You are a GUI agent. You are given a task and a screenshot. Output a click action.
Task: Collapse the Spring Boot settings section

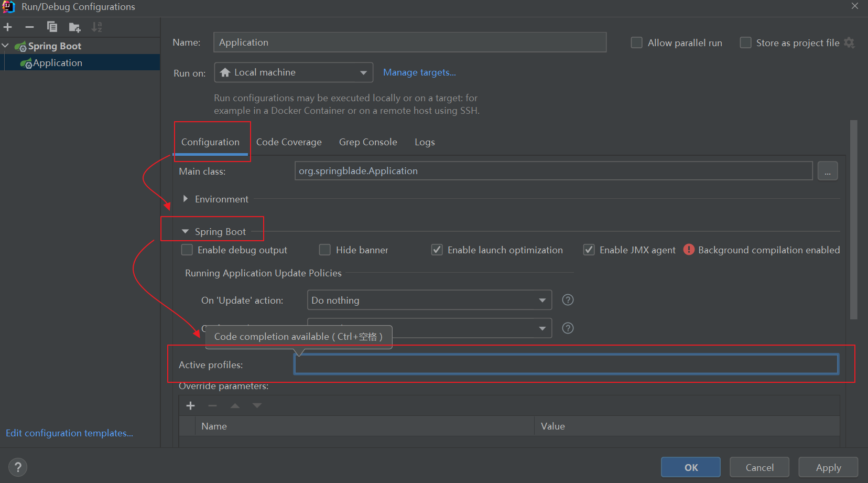(185, 232)
